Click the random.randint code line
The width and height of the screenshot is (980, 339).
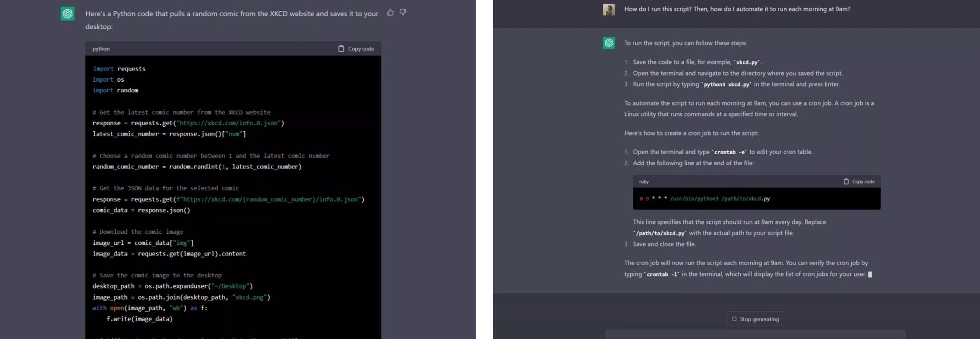(197, 167)
